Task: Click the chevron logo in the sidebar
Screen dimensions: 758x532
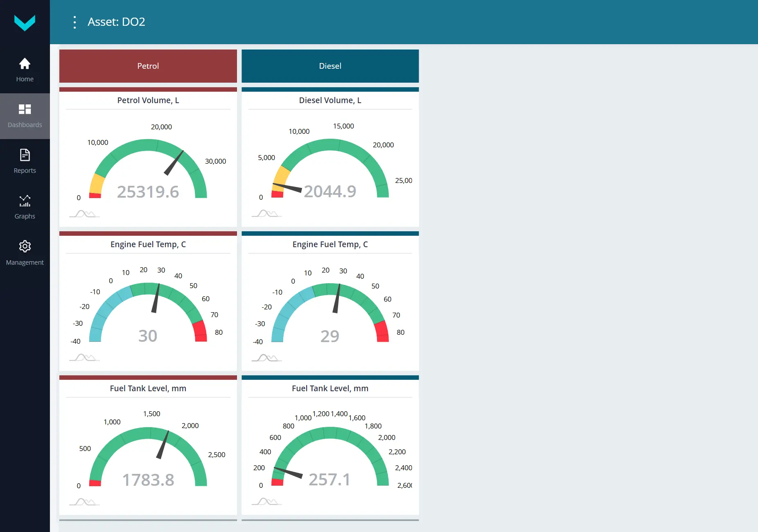Action: (x=25, y=23)
